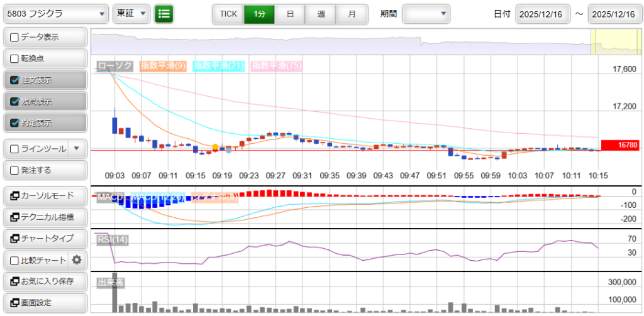Open chart type selection window
The height and width of the screenshot is (316, 644).
[x=45, y=239]
